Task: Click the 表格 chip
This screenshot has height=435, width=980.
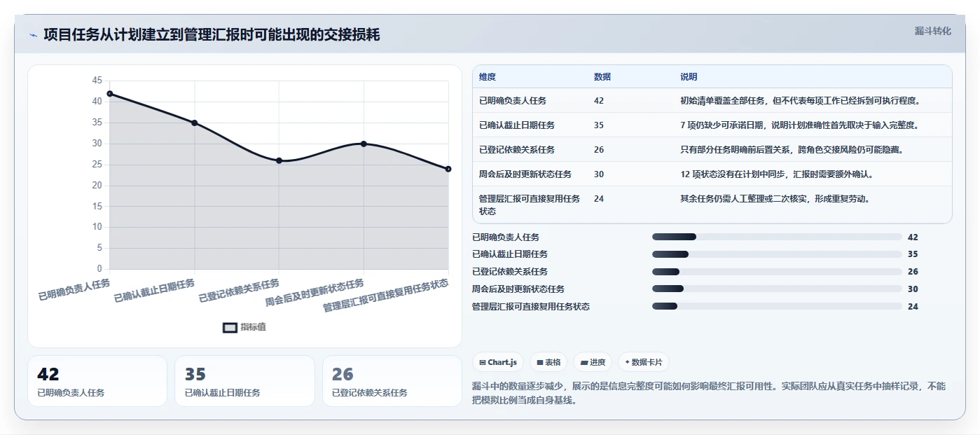Action: point(548,362)
